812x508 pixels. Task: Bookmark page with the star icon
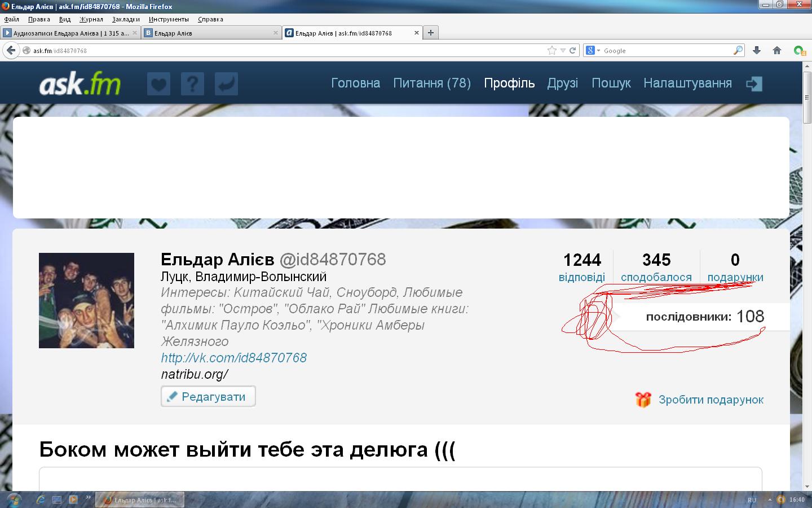coord(551,50)
